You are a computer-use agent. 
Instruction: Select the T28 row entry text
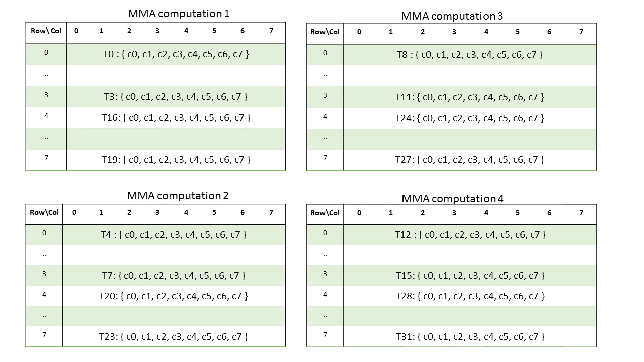tap(470, 296)
